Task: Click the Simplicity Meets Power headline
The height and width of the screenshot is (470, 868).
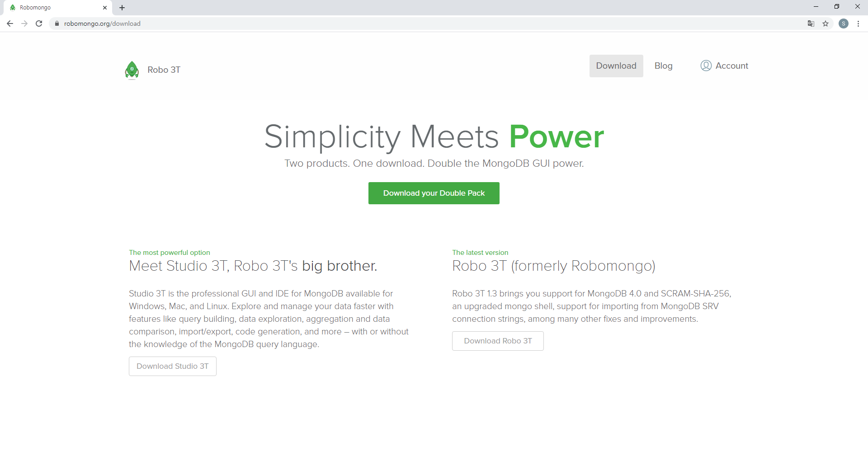Action: pos(434,136)
